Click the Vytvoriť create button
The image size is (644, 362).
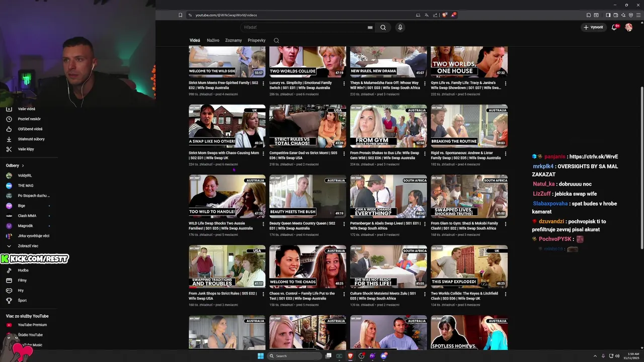click(594, 27)
